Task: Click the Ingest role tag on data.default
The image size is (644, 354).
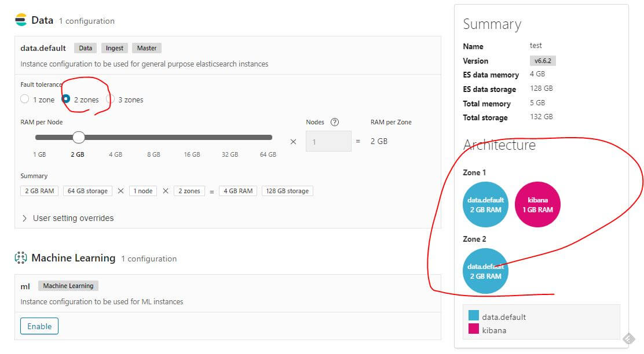Action: coord(115,48)
